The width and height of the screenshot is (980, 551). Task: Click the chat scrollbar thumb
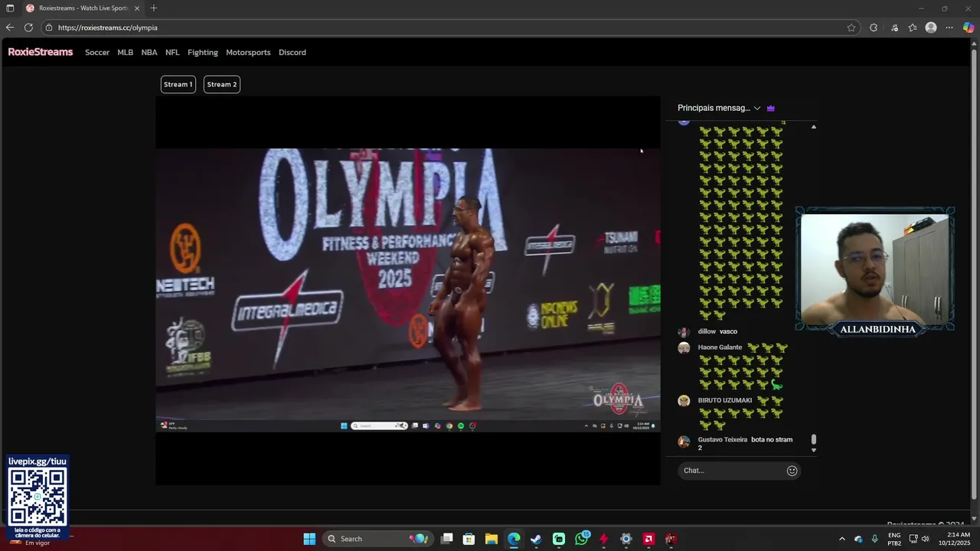click(814, 439)
